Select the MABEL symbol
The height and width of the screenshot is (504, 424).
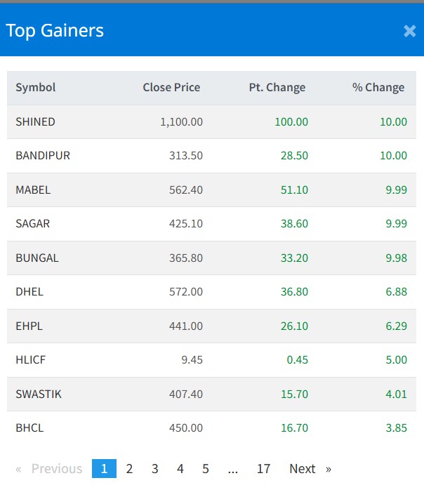33,190
